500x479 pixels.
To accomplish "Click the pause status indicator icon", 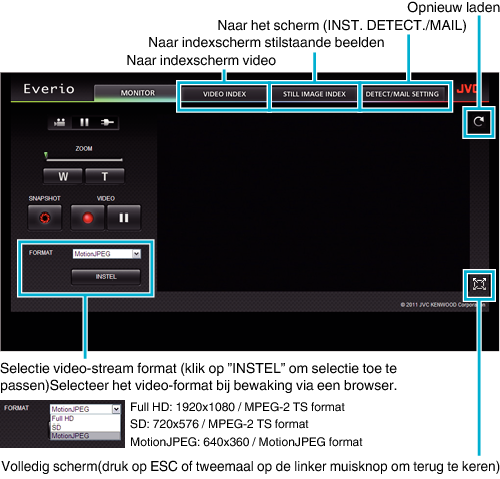I will [x=84, y=122].
